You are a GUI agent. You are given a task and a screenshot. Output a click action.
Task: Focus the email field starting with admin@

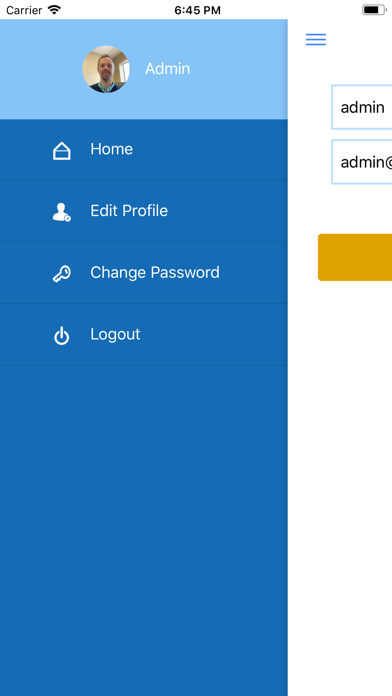point(361,162)
